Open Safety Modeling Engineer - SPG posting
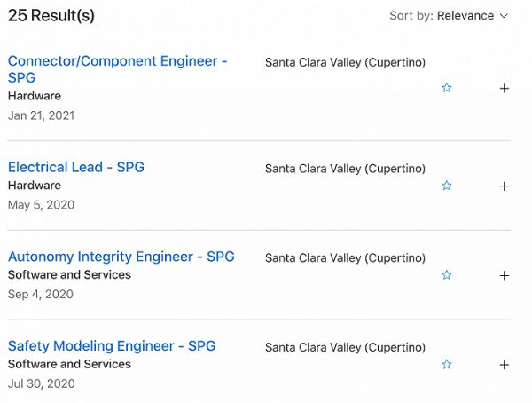This screenshot has height=403, width=532. click(x=112, y=346)
